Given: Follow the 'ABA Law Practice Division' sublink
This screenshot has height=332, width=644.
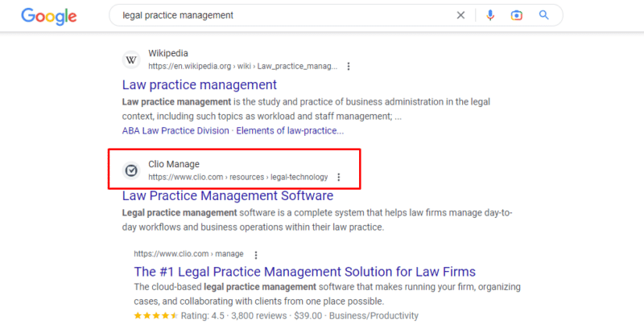Looking at the screenshot, I should click(175, 130).
